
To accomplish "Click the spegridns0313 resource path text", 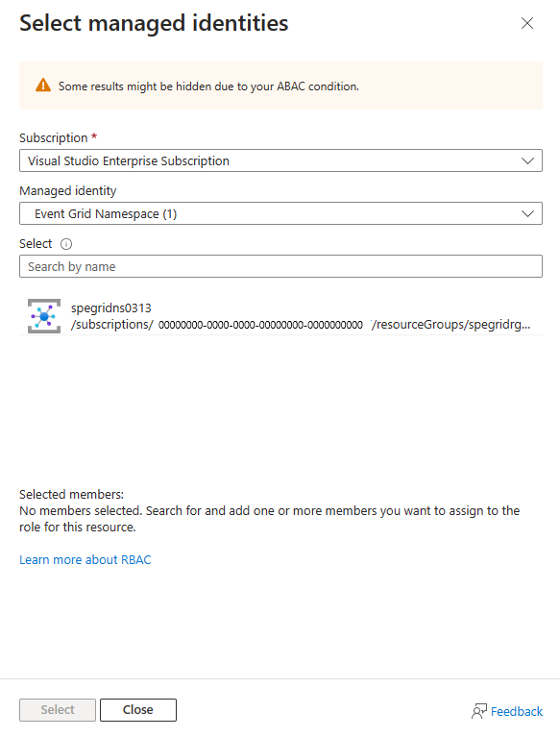I will coord(301,325).
